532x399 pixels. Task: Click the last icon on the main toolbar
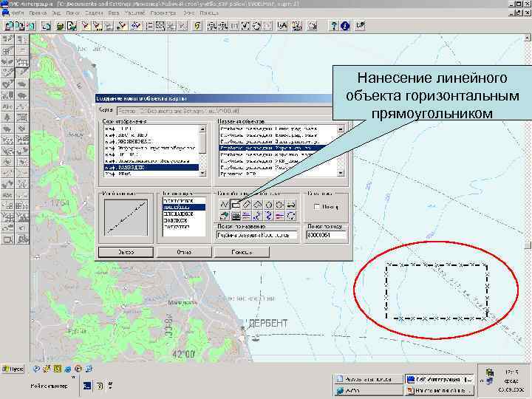click(360, 26)
